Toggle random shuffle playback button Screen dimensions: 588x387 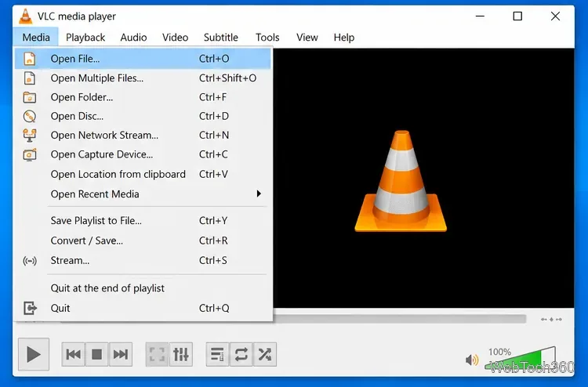pos(265,354)
